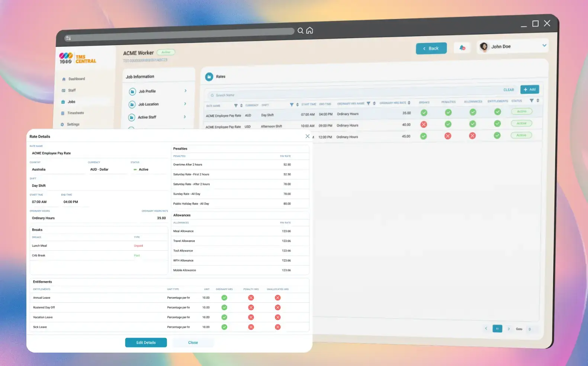Click the Search Name input field

point(260,95)
